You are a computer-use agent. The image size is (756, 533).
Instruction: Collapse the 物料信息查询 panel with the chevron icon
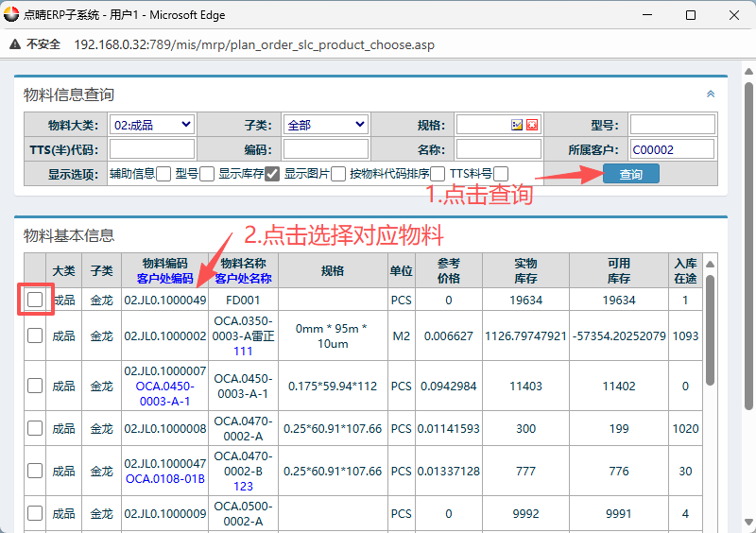click(711, 95)
